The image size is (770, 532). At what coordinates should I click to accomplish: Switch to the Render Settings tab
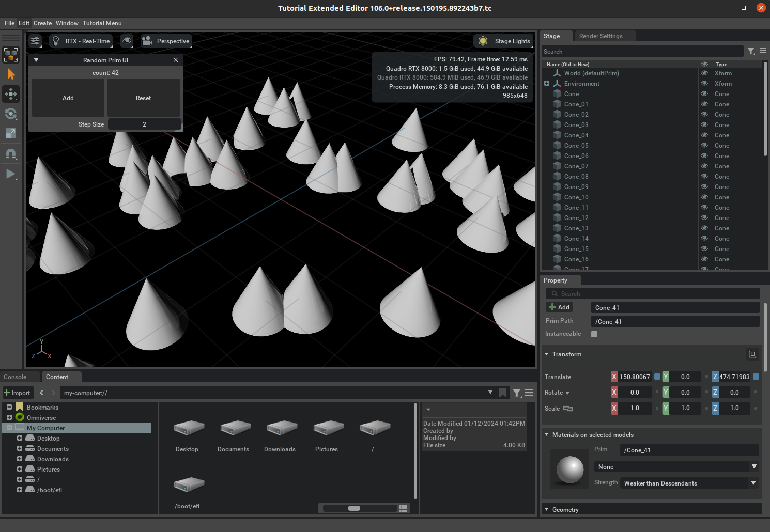tap(600, 36)
